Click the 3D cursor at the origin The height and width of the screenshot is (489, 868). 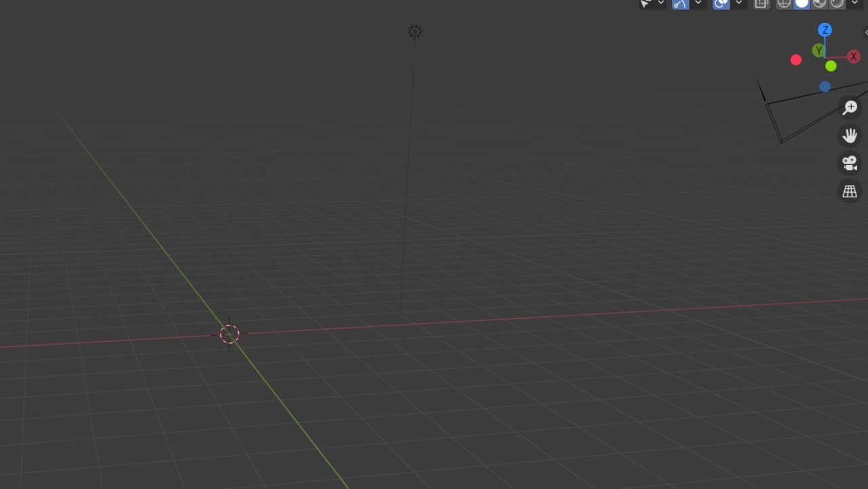click(x=229, y=334)
